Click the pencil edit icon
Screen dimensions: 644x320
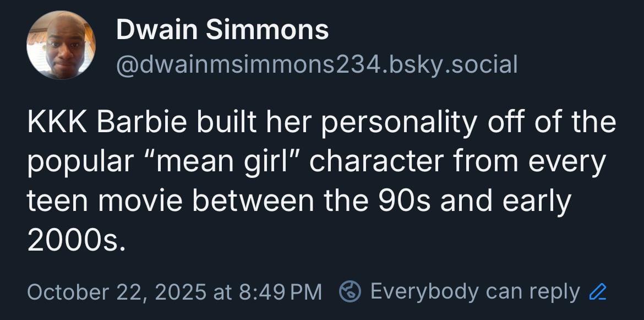tap(597, 291)
